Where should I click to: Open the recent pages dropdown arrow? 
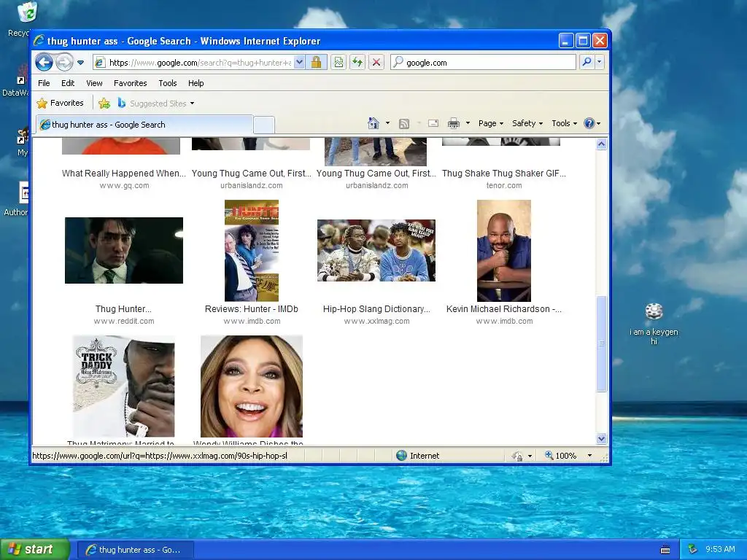pos(80,63)
